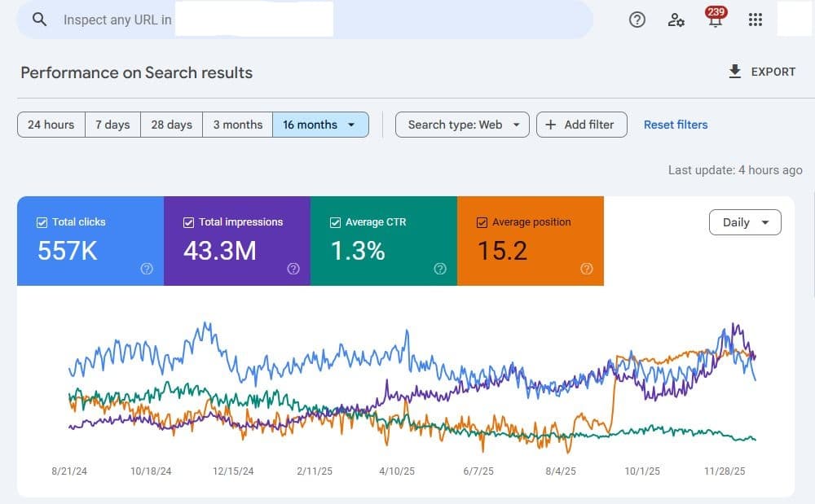The width and height of the screenshot is (815, 504).
Task: Toggle the Average position checkbox
Action: (x=482, y=222)
